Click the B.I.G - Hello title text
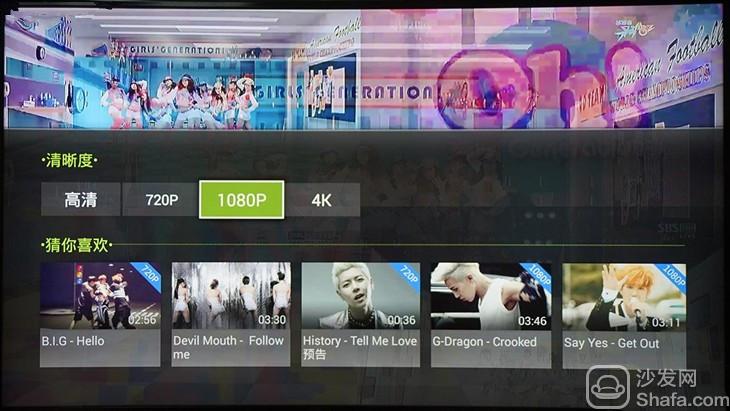Image resolution: width=730 pixels, height=411 pixels. (73, 341)
